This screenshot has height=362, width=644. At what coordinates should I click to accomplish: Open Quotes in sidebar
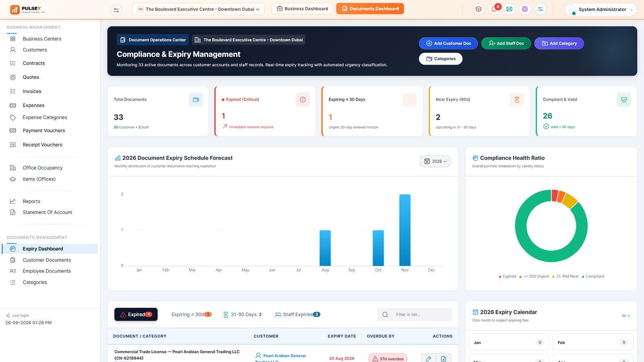31,77
